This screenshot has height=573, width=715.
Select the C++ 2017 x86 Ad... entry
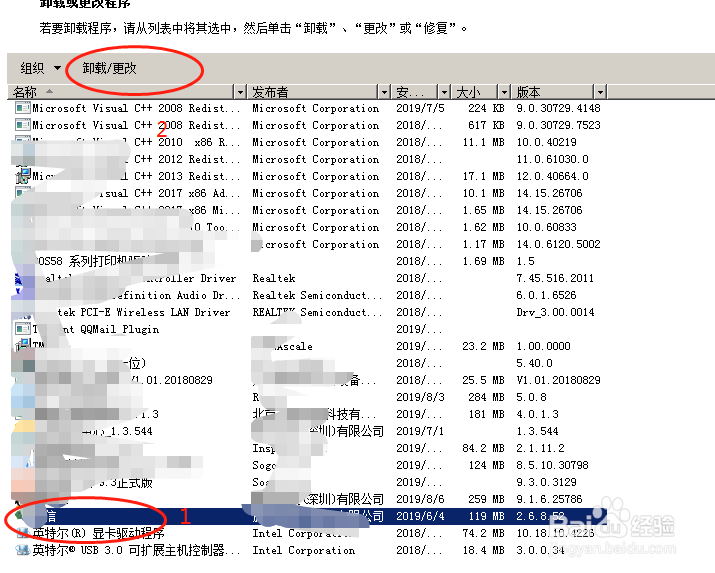[x=308, y=193]
